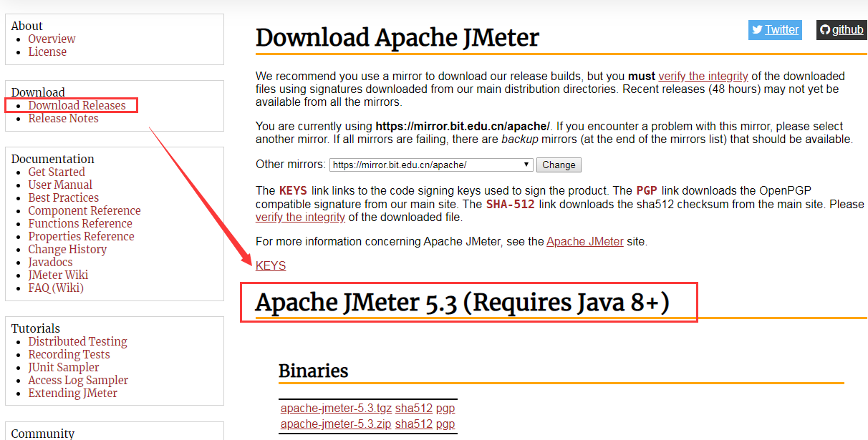Viewport: 868px width, 440px height.
Task: Go to Download Releases in the sidebar
Action: (x=77, y=105)
